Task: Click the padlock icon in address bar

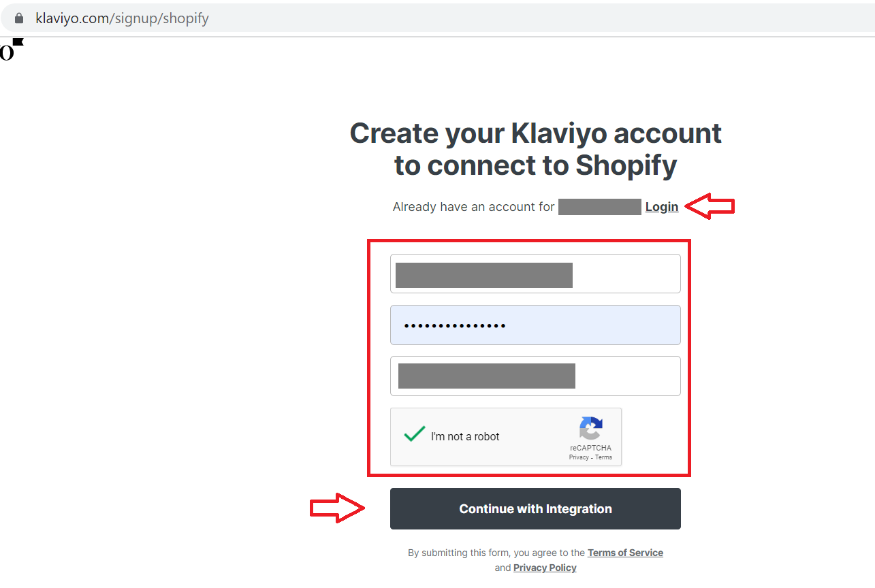Action: point(19,18)
